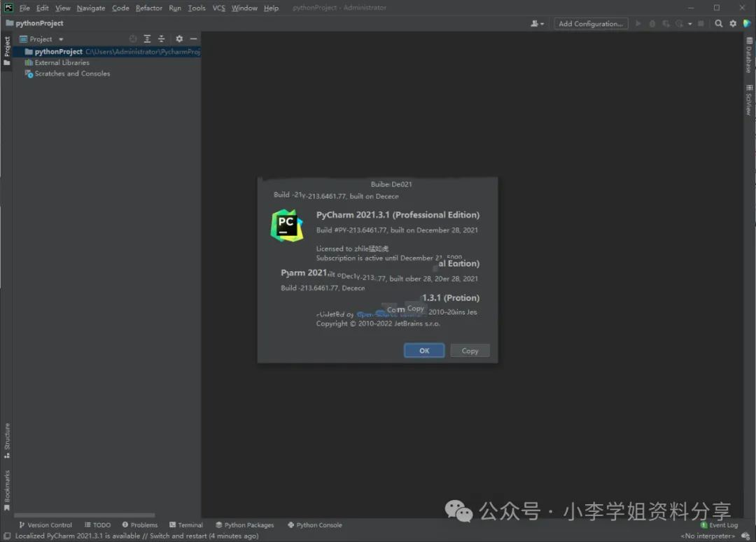The width and height of the screenshot is (756, 542).
Task: Open the SciView tool window tab
Action: [x=749, y=100]
